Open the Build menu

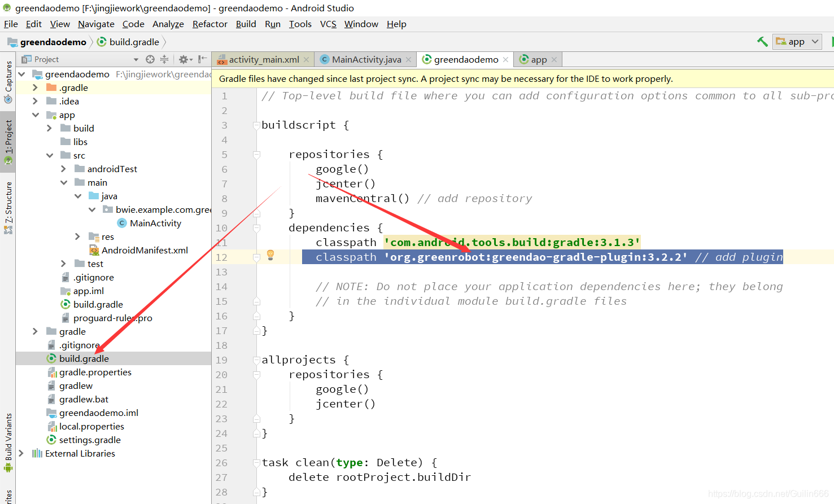pos(246,24)
